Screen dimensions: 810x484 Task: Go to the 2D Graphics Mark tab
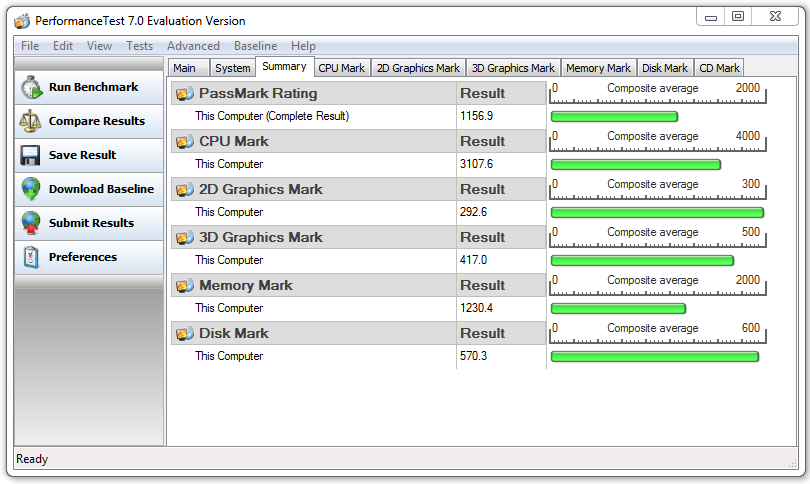(x=418, y=68)
